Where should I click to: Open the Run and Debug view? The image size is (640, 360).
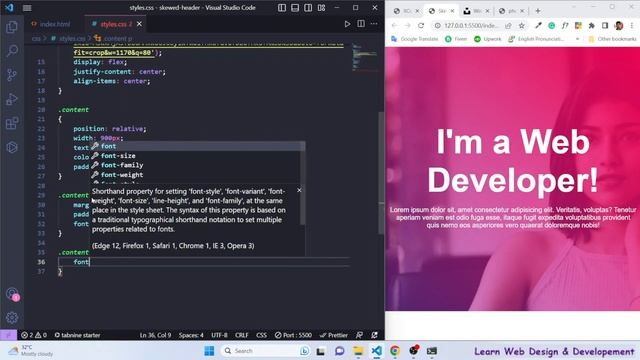pyautogui.click(x=12, y=99)
